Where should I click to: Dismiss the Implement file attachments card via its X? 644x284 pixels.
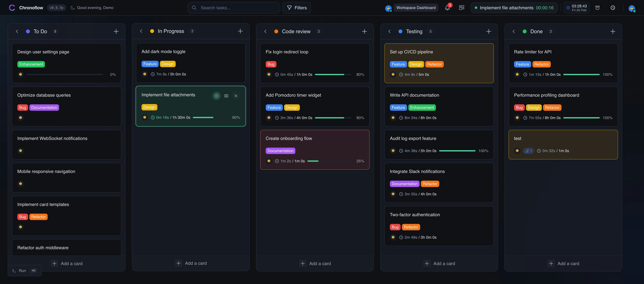(236, 96)
